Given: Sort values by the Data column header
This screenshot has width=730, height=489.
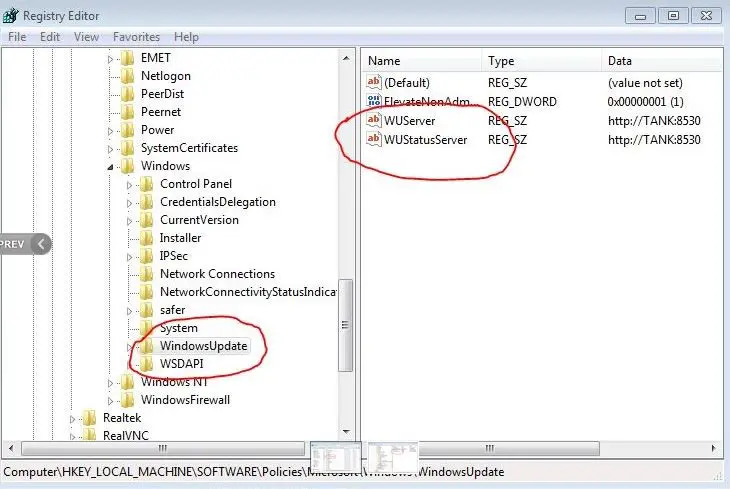Looking at the screenshot, I should pyautogui.click(x=662, y=61).
